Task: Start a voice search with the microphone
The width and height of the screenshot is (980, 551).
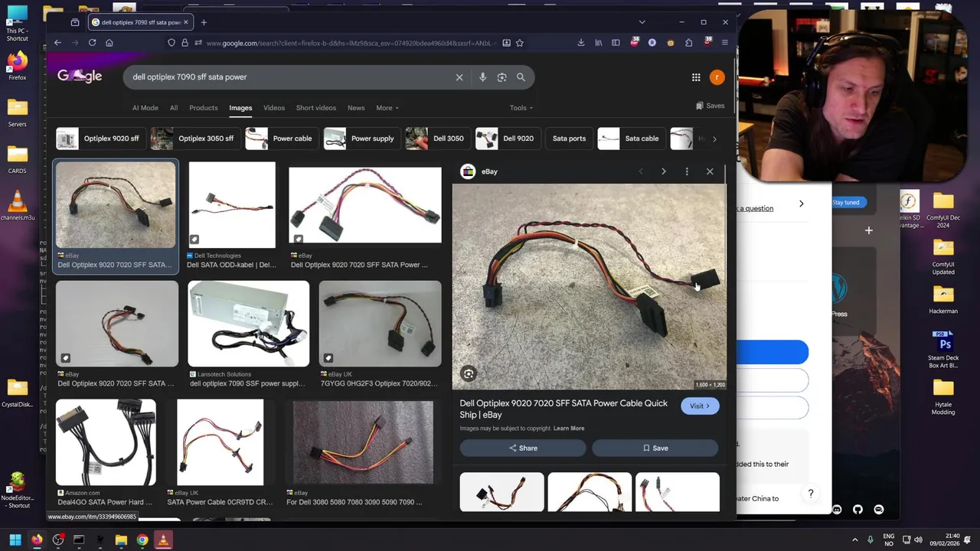Action: tap(482, 77)
